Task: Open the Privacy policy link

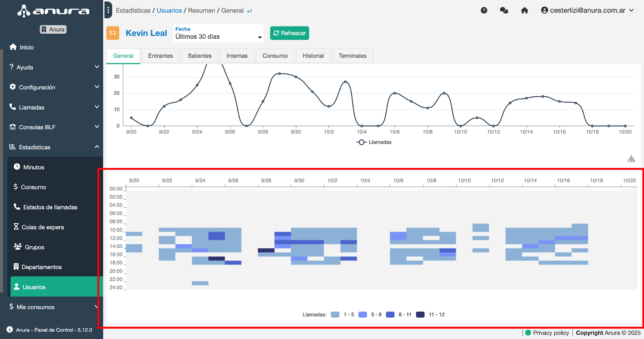Action: coord(551,333)
